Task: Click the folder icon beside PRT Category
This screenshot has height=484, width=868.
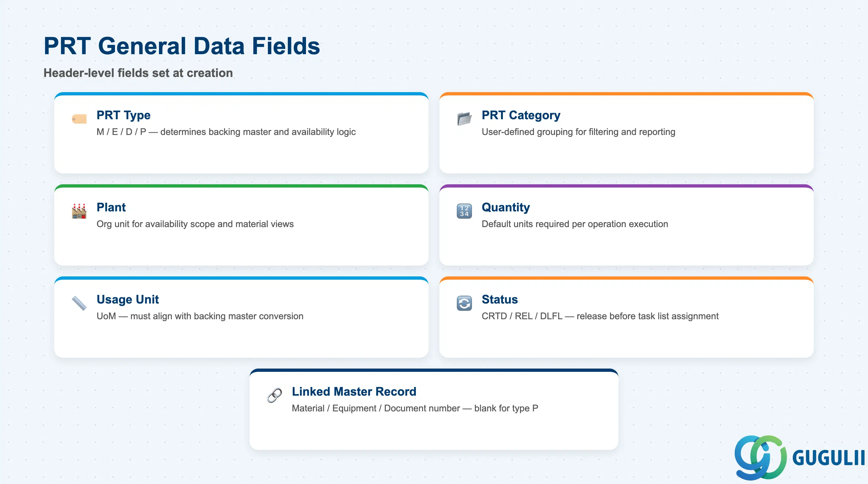Action: 464,119
